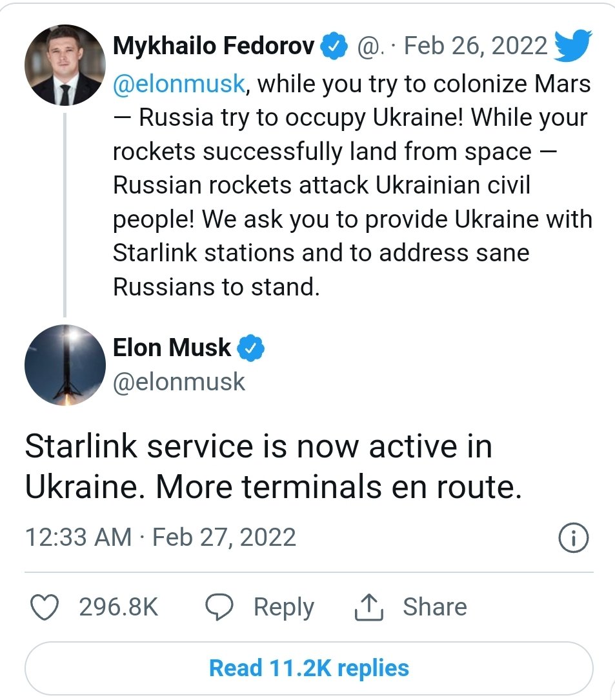615x700 pixels.
Task: Click the @elonmusk handle under Elon Musk
Action: click(x=179, y=382)
